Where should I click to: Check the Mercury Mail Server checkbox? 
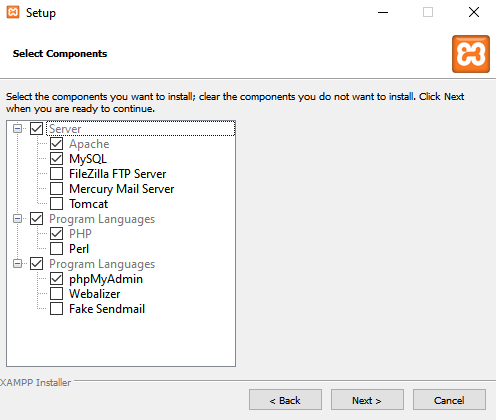pyautogui.click(x=56, y=189)
